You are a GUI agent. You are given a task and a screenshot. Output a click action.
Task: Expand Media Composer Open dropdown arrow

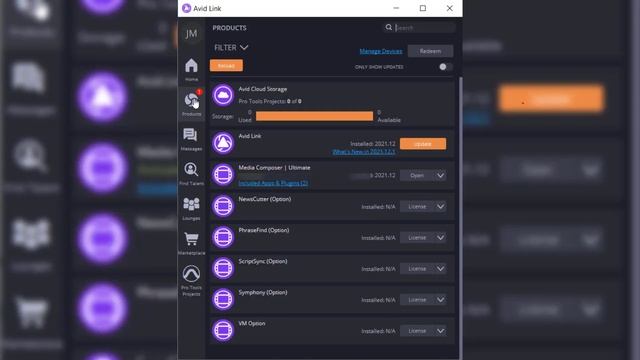point(440,176)
